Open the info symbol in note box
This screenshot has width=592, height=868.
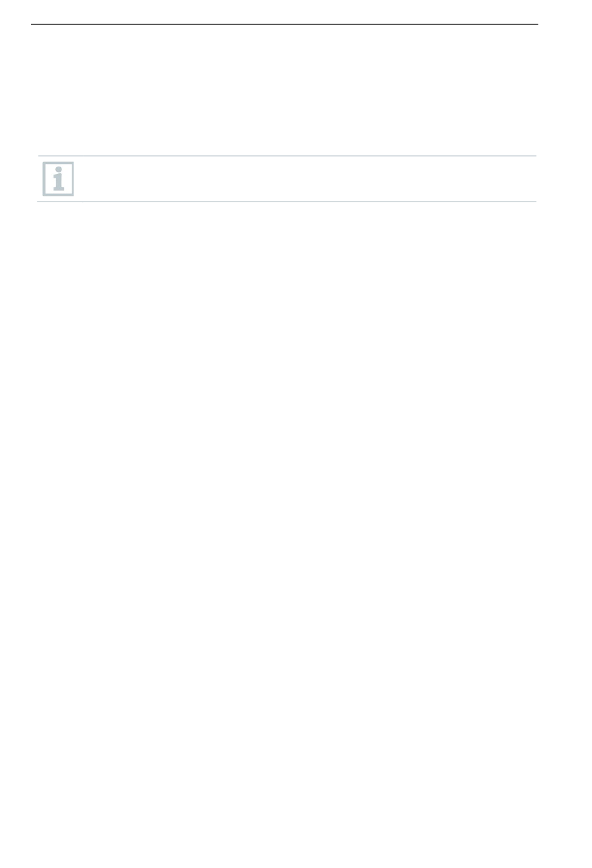tap(58, 179)
